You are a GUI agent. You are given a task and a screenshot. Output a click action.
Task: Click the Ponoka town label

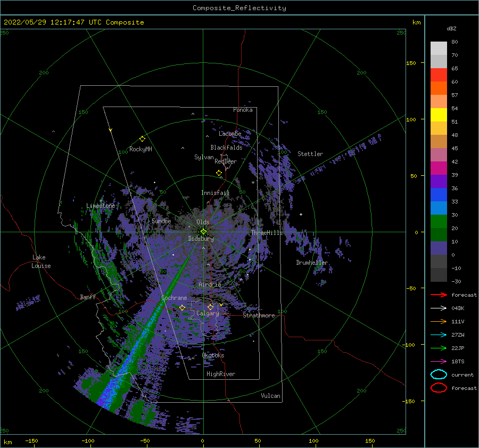point(243,110)
